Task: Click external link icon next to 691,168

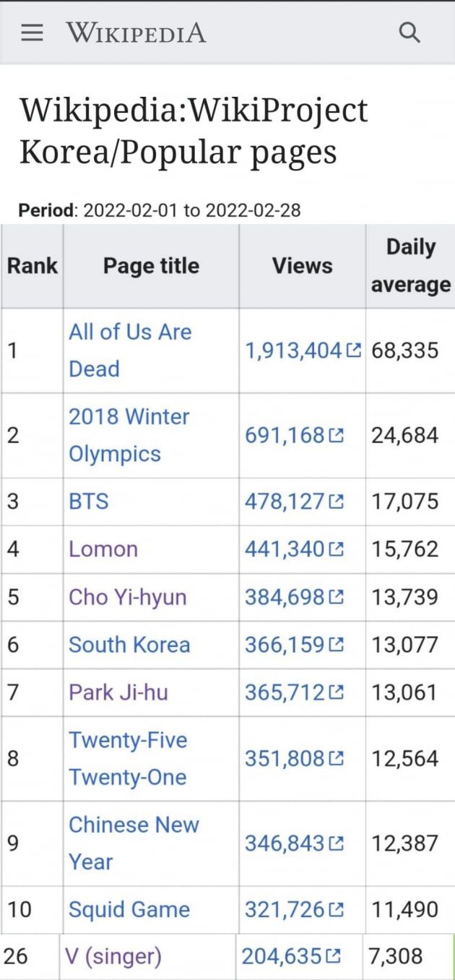Action: tap(336, 436)
